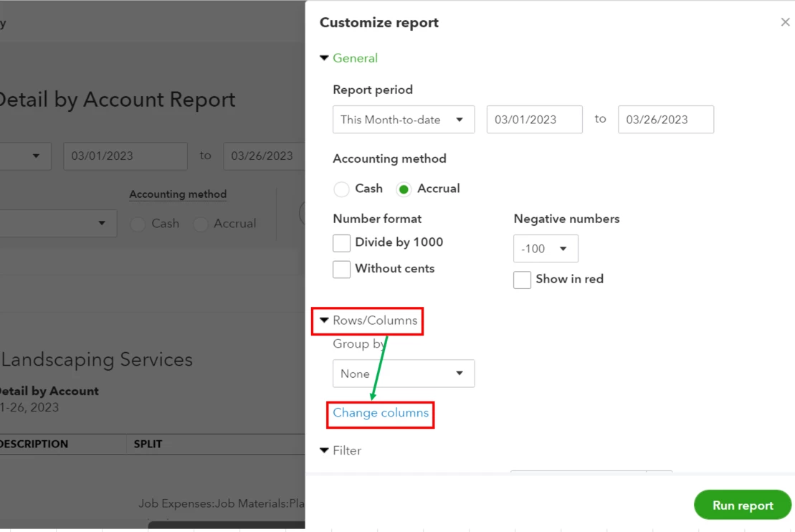Click the start date field in background report

(x=125, y=156)
